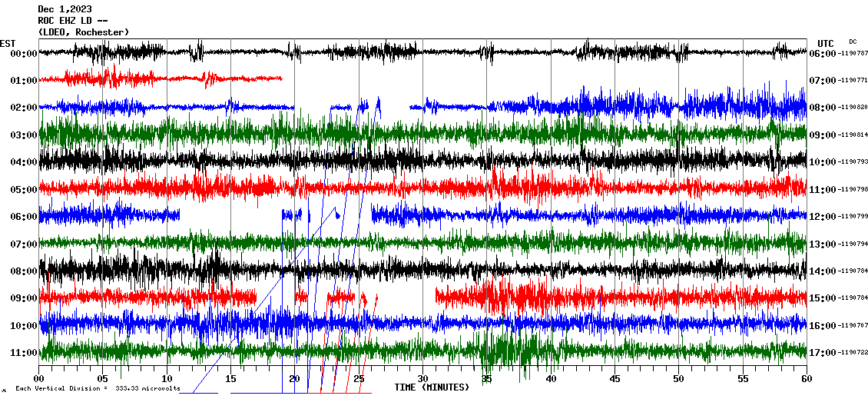The width and height of the screenshot is (868, 399).
Task: Click the DC value -1190771
Action: [x=852, y=81]
